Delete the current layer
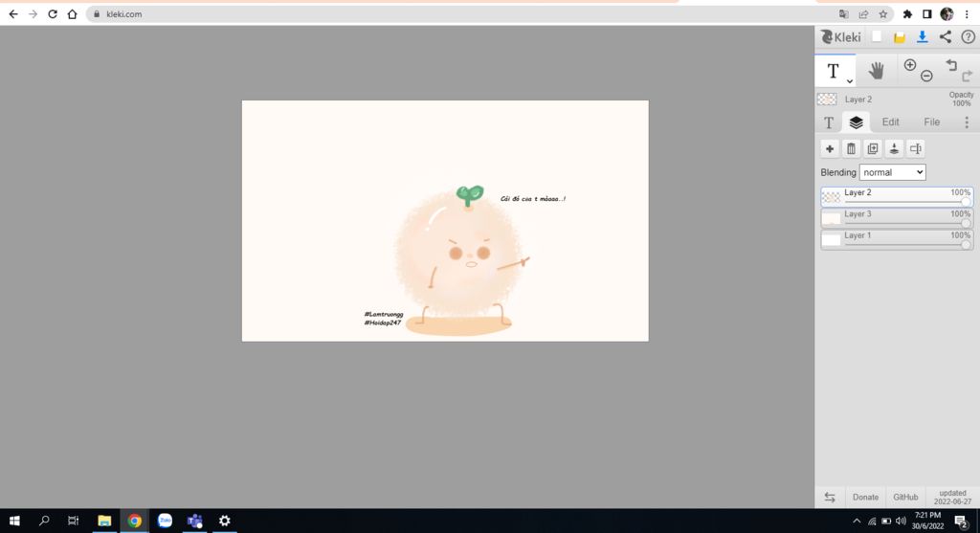 pos(851,148)
